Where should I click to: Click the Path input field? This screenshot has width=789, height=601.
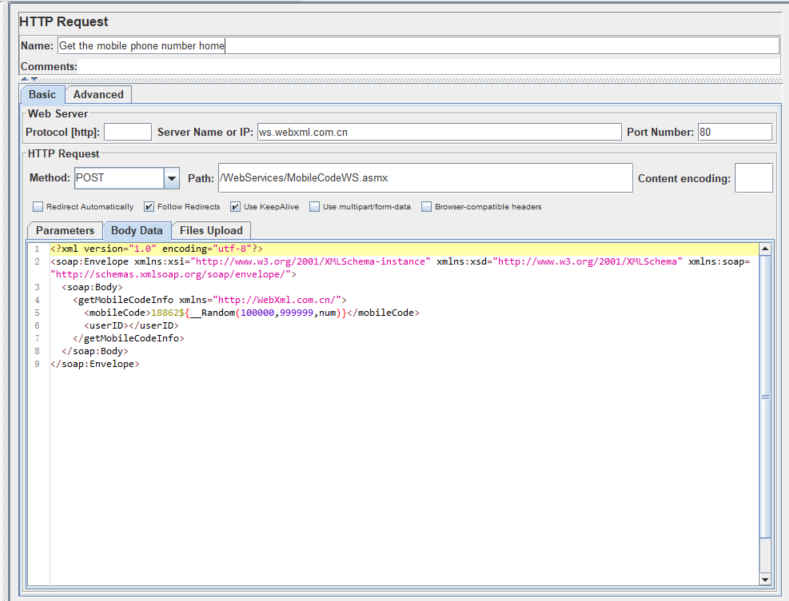pos(425,178)
